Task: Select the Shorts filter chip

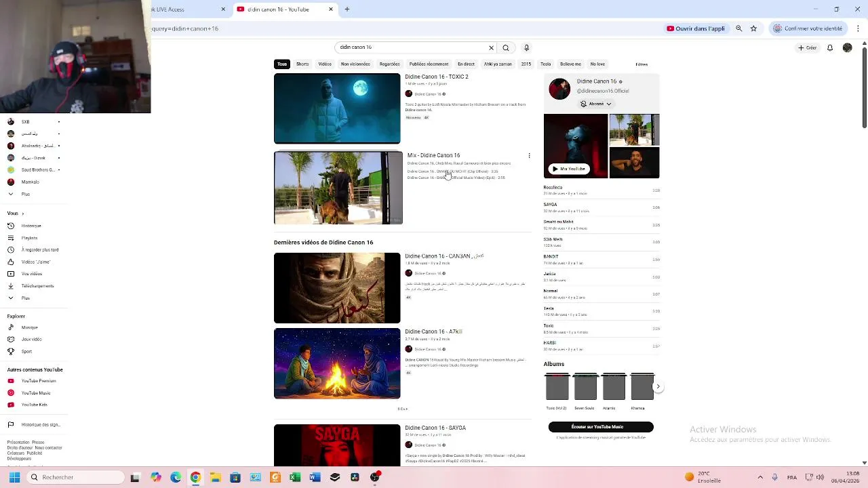Action: pos(302,64)
